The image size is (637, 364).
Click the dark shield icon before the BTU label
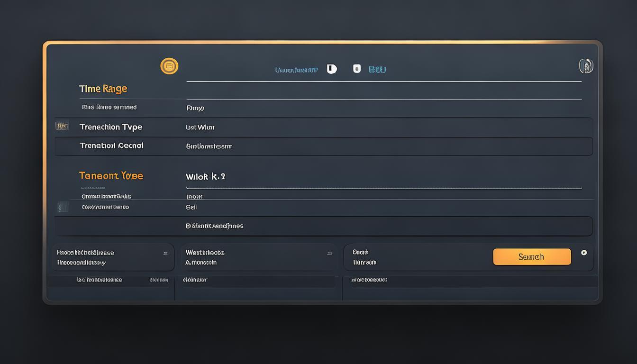click(356, 69)
